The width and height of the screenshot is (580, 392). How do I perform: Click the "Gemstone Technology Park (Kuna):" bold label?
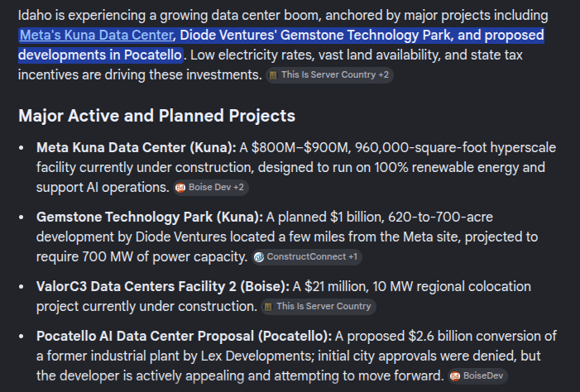[x=150, y=217]
